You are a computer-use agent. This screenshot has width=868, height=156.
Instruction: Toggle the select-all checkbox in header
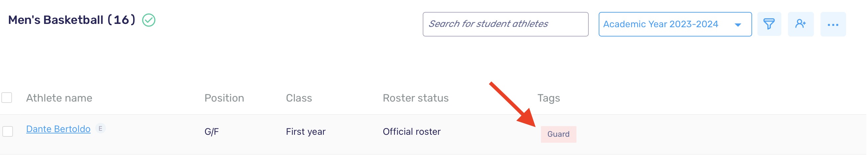point(7,98)
